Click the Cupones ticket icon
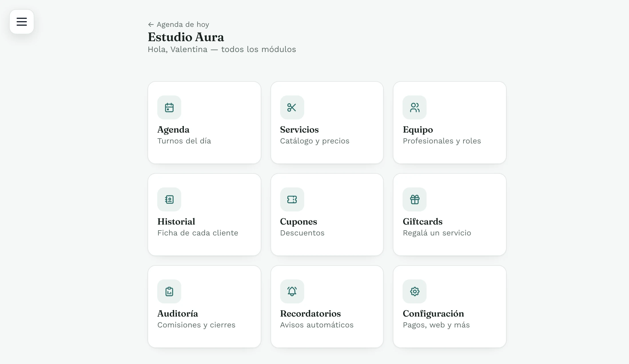This screenshot has height=364, width=629. pos(292,199)
